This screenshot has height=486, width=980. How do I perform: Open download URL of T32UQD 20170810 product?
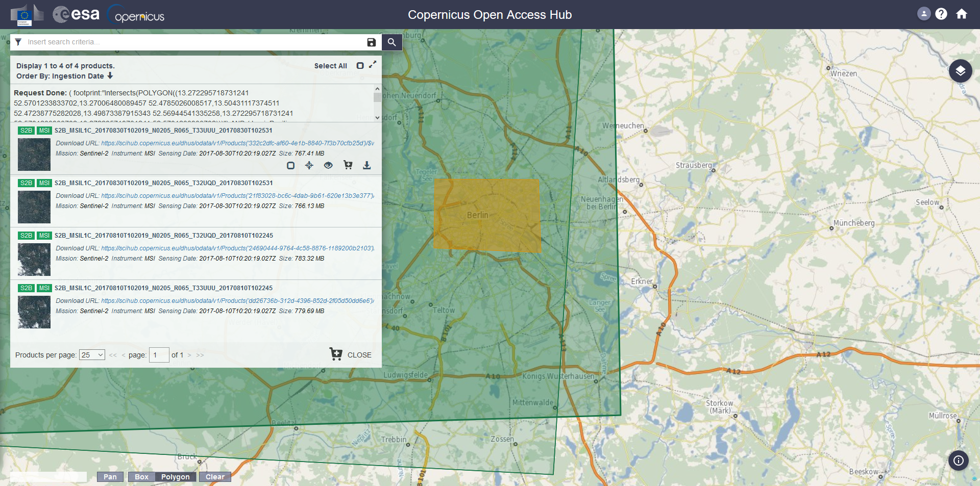237,248
